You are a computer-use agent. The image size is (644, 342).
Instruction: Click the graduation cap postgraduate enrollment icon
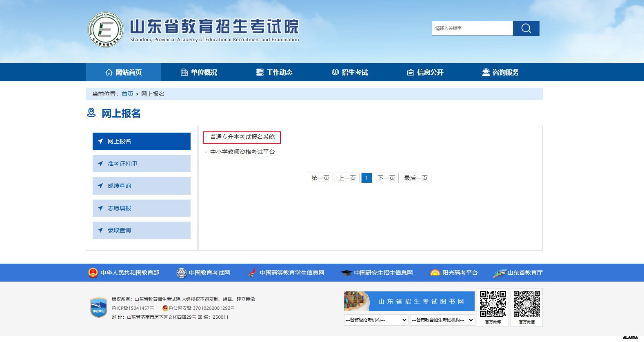tap(346, 273)
